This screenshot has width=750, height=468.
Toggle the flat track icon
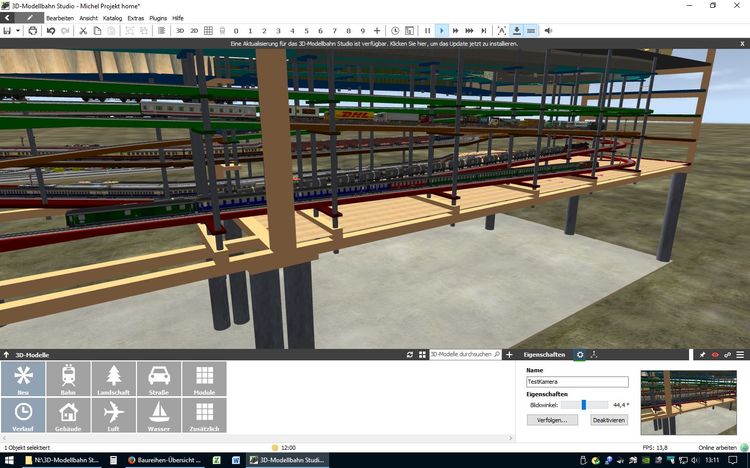coord(531,31)
